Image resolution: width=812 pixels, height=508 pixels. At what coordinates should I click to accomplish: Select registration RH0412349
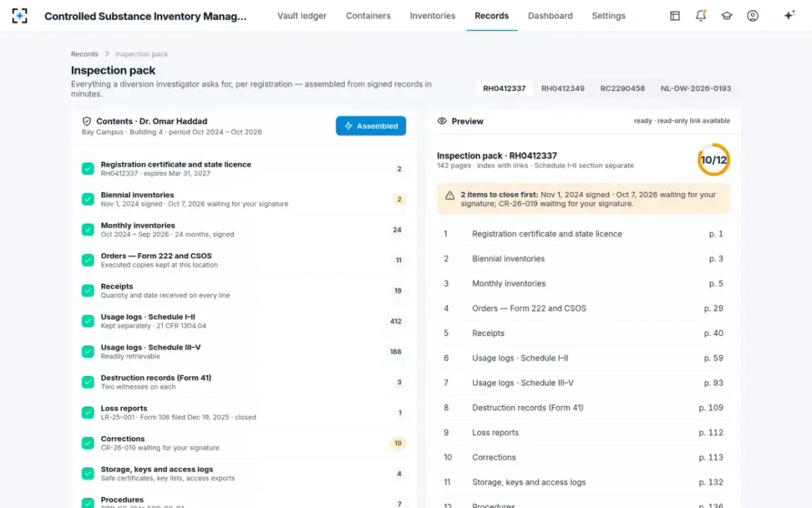pos(563,88)
